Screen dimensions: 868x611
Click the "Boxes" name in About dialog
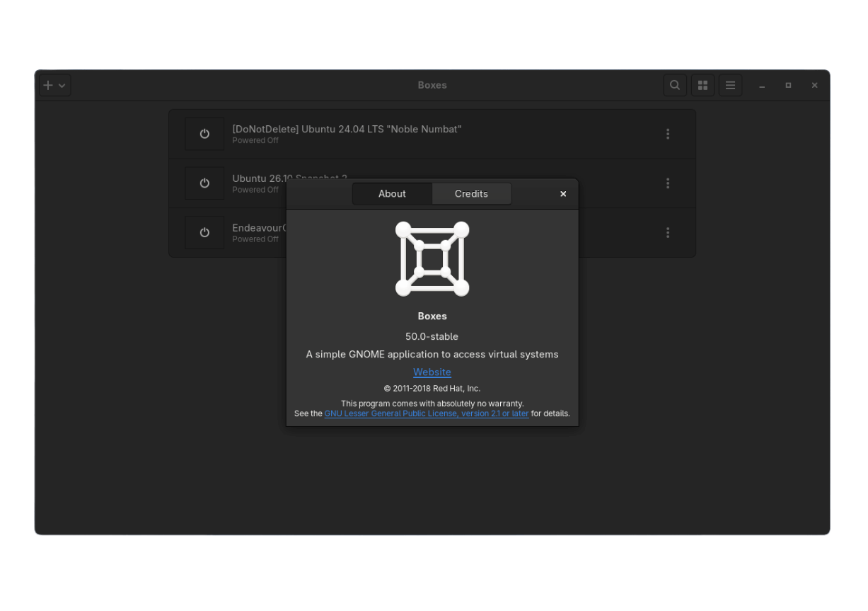(x=432, y=316)
